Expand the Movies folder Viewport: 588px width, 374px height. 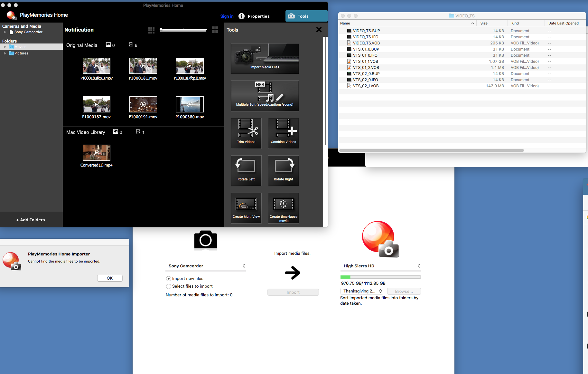[5, 47]
